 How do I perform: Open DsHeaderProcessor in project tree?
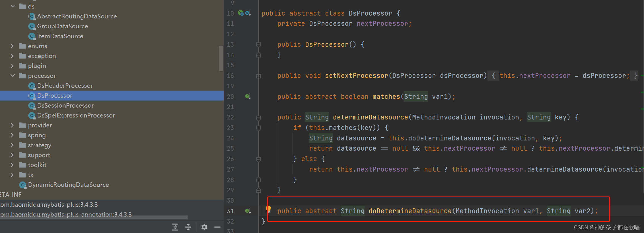tap(65, 85)
